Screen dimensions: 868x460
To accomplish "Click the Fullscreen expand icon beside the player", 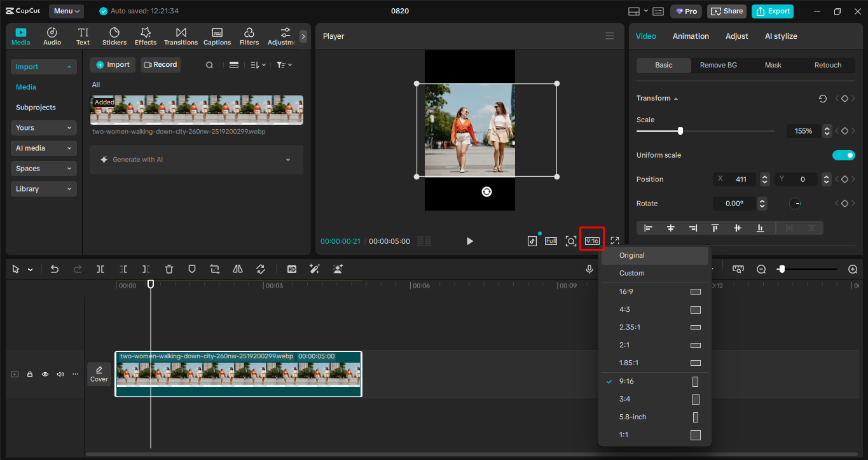I will point(614,240).
